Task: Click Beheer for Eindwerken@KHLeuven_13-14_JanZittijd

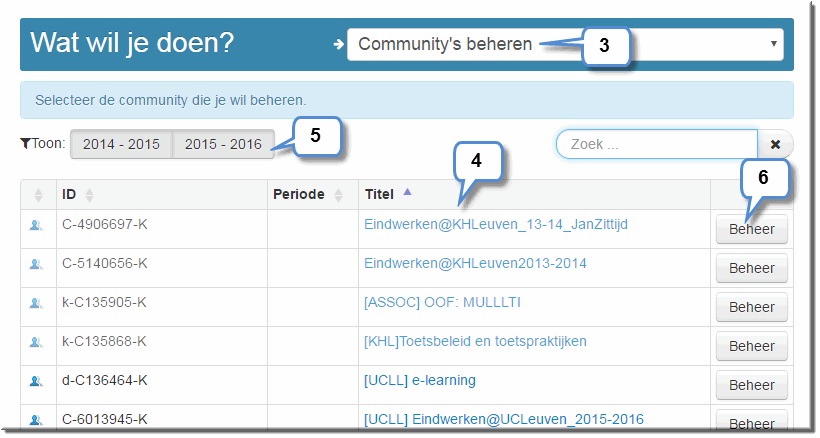Action: coord(751,229)
